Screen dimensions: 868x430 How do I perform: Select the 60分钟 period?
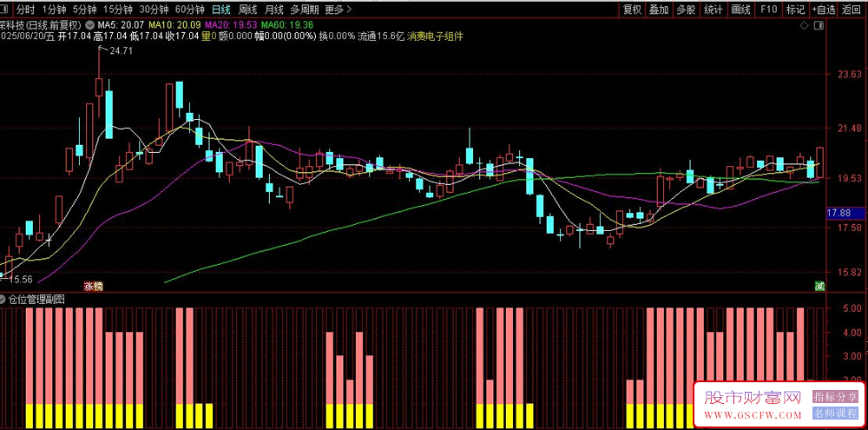click(x=189, y=10)
